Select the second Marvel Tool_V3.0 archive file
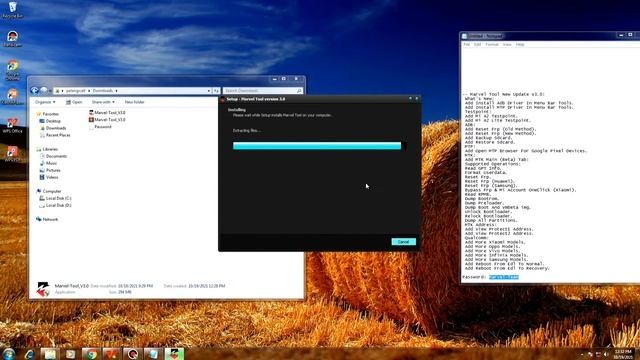This screenshot has width=640, height=360. click(107, 120)
